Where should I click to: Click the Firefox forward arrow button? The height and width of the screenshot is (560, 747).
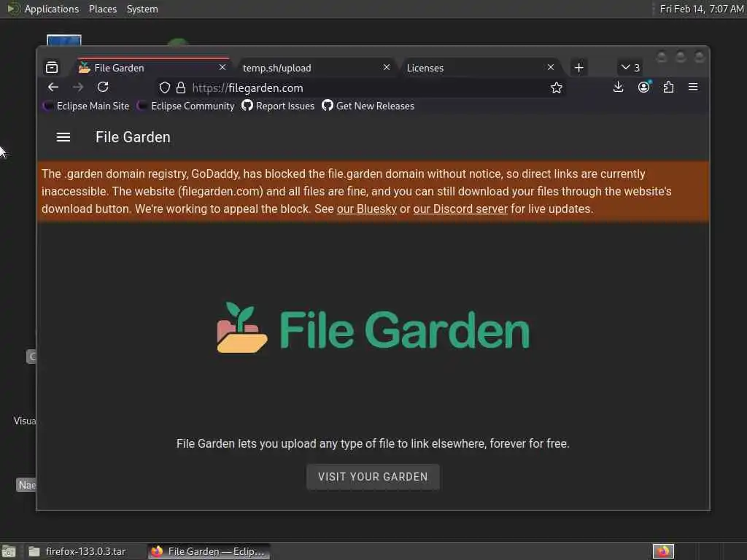pos(78,87)
